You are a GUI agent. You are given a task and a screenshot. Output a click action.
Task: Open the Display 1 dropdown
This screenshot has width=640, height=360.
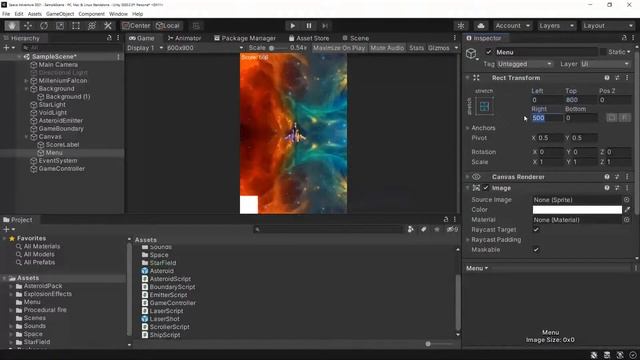[145, 48]
